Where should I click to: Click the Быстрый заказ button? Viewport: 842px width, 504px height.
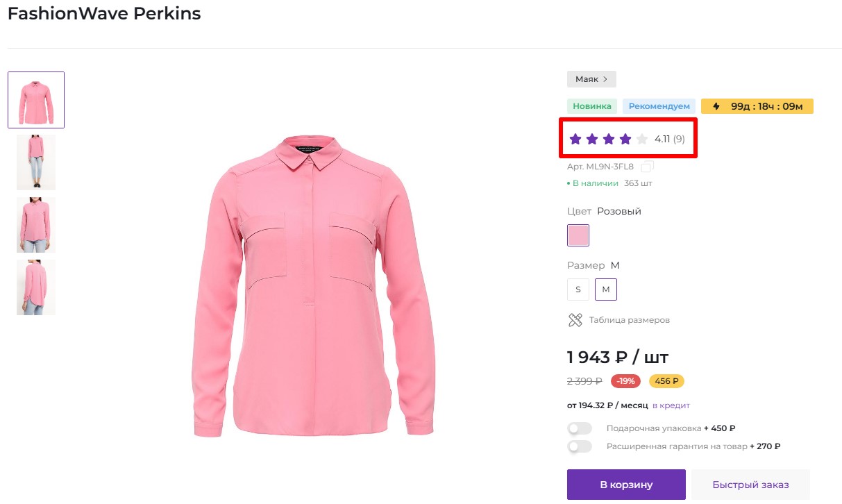tap(752, 485)
